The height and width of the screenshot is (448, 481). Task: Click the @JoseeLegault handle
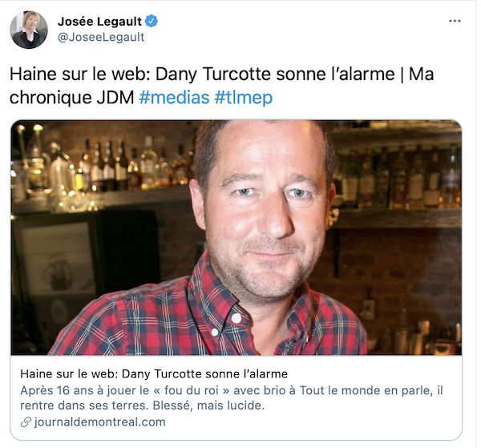101,37
